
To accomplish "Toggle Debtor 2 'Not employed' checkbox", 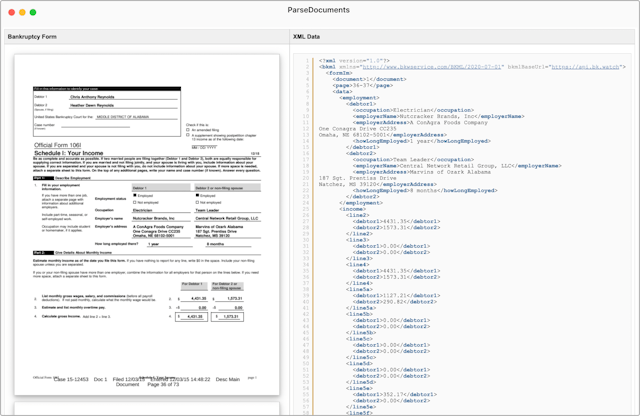I will pyautogui.click(x=198, y=202).
